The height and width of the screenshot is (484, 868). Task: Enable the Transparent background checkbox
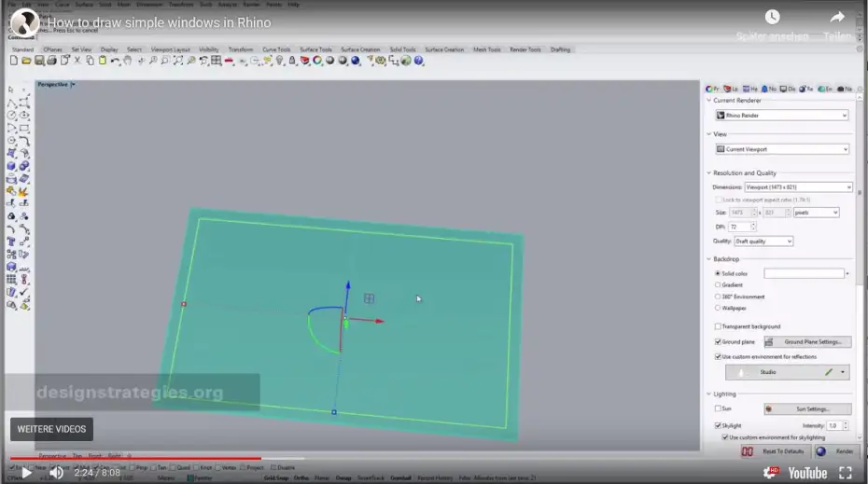click(x=718, y=326)
